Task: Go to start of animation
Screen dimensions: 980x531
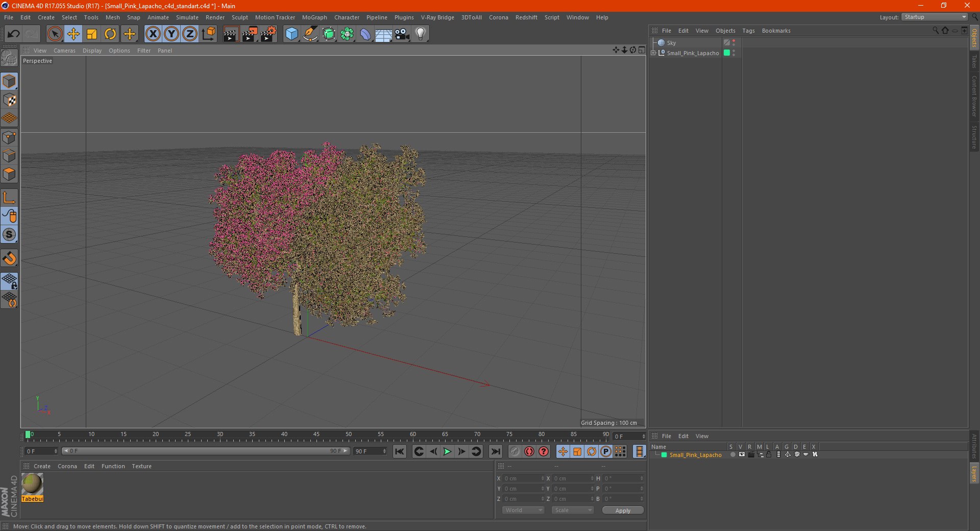Action: coord(400,451)
